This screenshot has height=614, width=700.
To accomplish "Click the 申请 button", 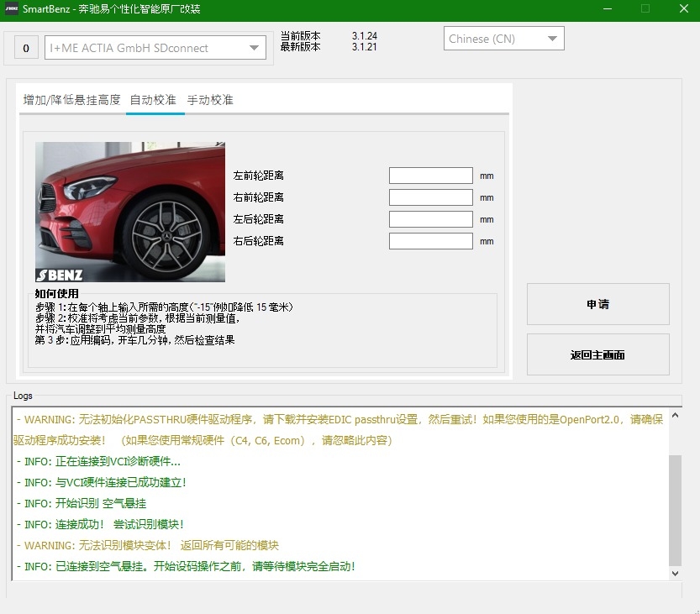I will [x=598, y=304].
